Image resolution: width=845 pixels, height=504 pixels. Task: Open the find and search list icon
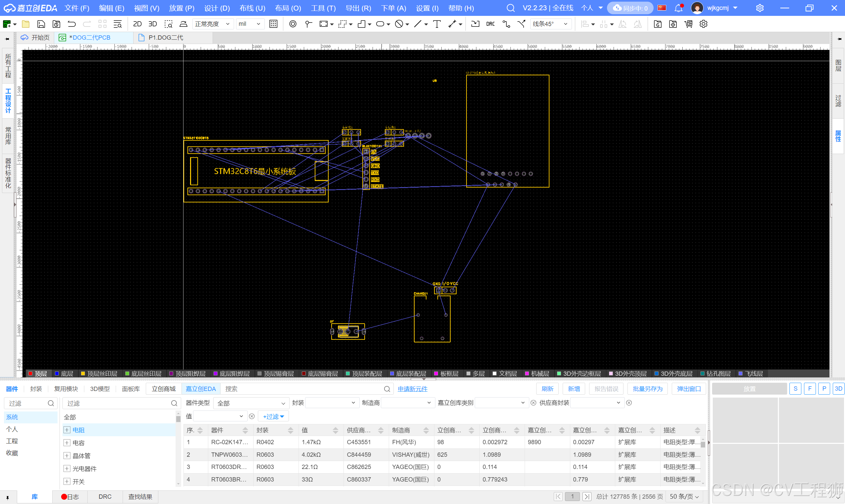(117, 24)
